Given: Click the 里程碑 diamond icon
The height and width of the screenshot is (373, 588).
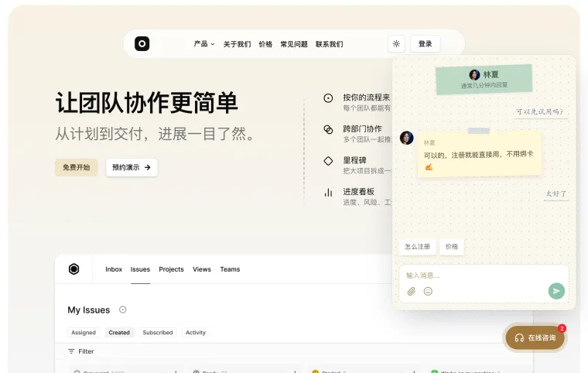Looking at the screenshot, I should pos(328,161).
